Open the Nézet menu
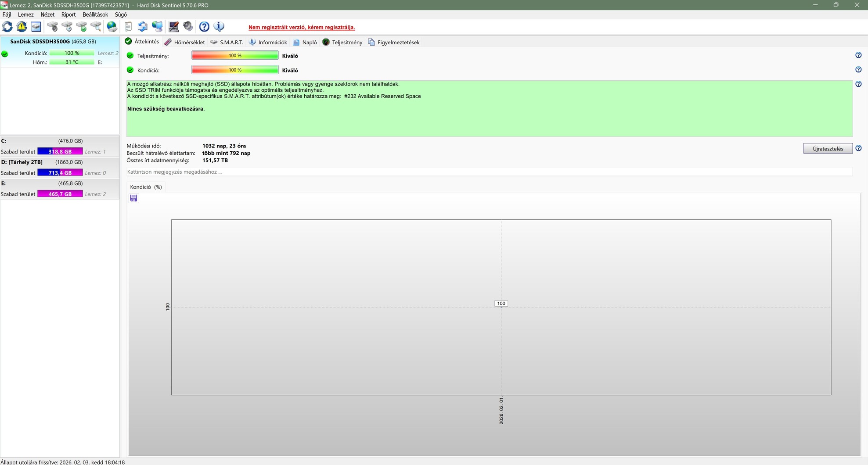868x465 pixels. (x=47, y=14)
